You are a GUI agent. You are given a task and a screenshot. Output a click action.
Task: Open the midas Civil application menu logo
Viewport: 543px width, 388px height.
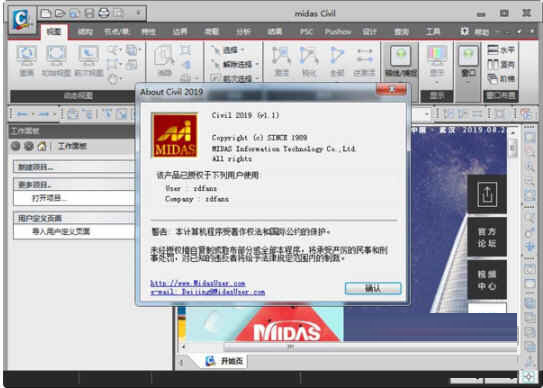(x=21, y=20)
